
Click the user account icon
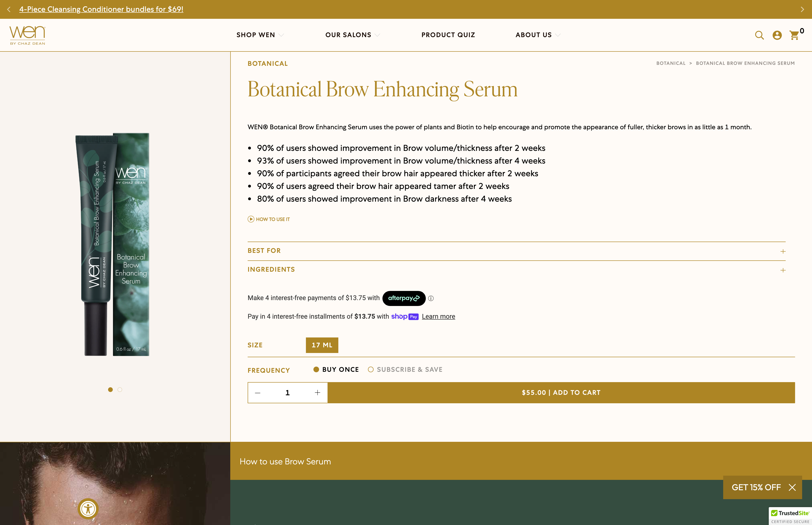click(x=777, y=35)
